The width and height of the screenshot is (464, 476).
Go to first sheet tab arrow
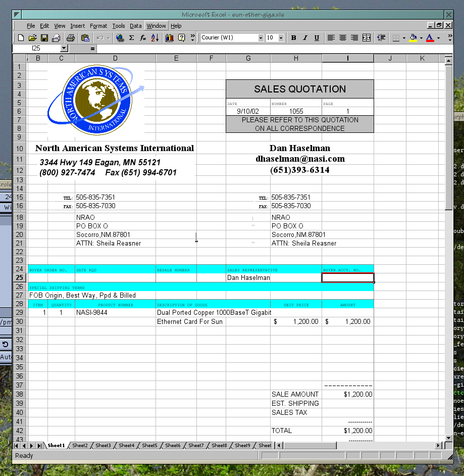[16, 445]
